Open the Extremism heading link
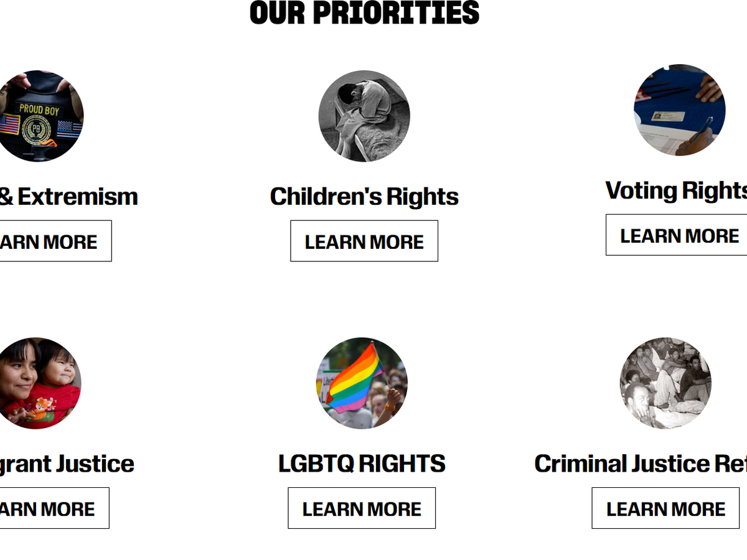This screenshot has height=560, width=747. pyautogui.click(x=68, y=197)
